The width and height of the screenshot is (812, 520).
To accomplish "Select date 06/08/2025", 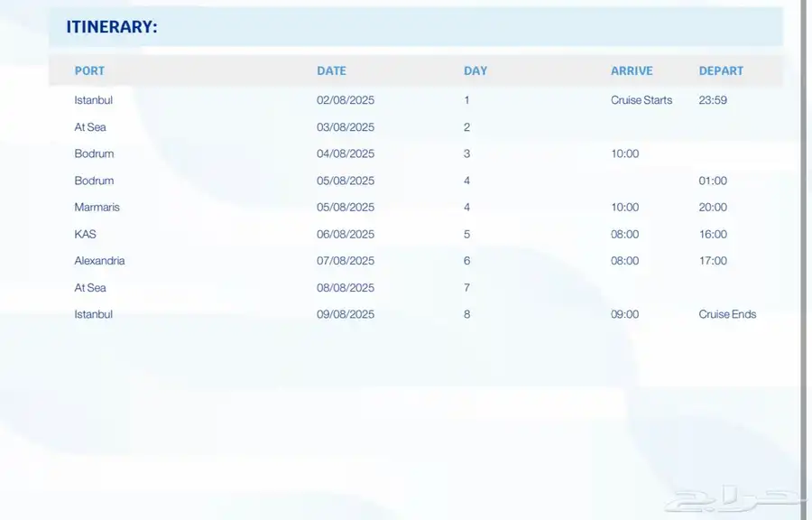I will click(x=346, y=234).
